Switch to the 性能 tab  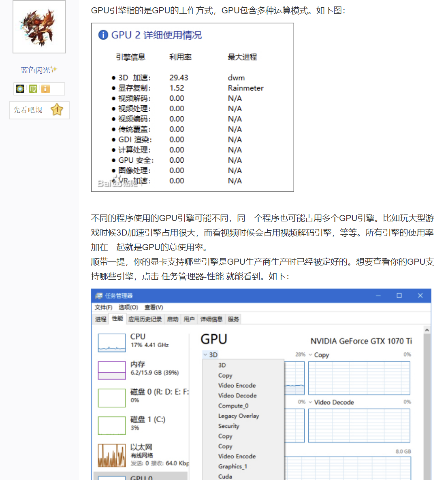[117, 319]
